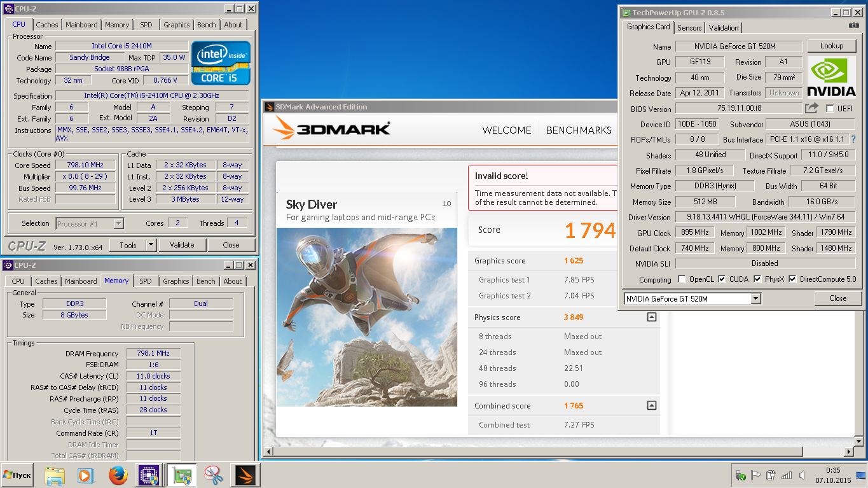Click 3DMark window title bar icon

[x=269, y=107]
